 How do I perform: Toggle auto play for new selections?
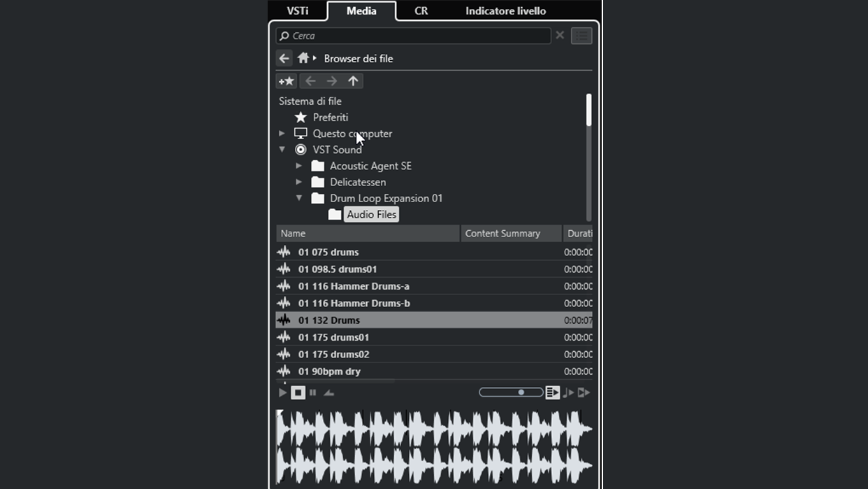click(552, 392)
